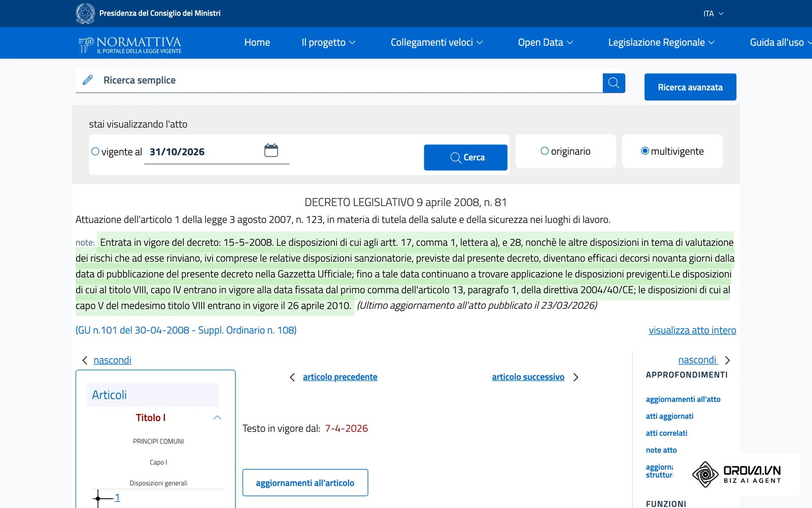The image size is (812, 508).
Task: Click the Ricerca semplice search field
Action: click(x=339, y=80)
